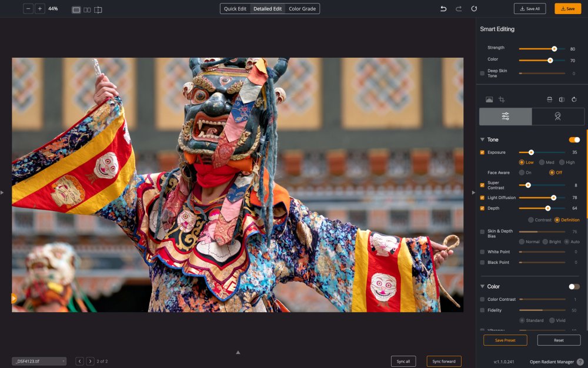Show the histogram icon
This screenshot has width=588, height=368.
[x=489, y=100]
